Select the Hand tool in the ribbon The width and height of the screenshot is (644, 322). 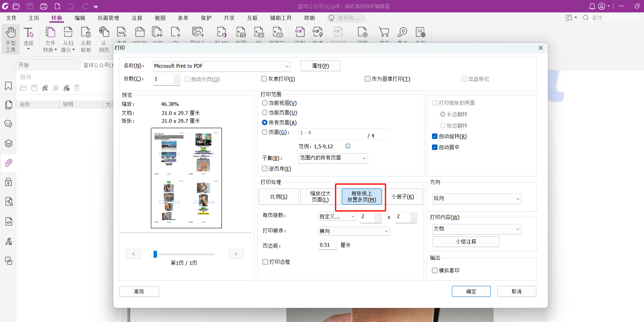tap(11, 39)
